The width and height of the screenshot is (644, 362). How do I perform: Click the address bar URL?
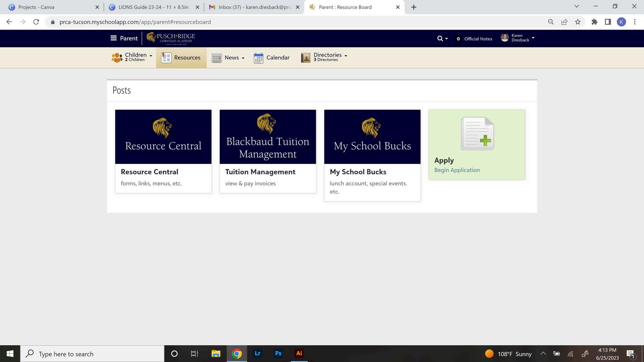135,22
